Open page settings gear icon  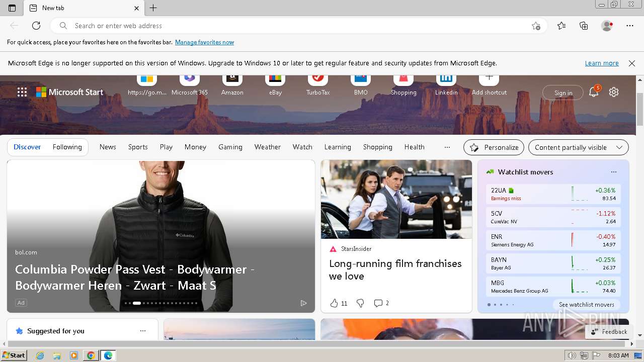(x=614, y=92)
